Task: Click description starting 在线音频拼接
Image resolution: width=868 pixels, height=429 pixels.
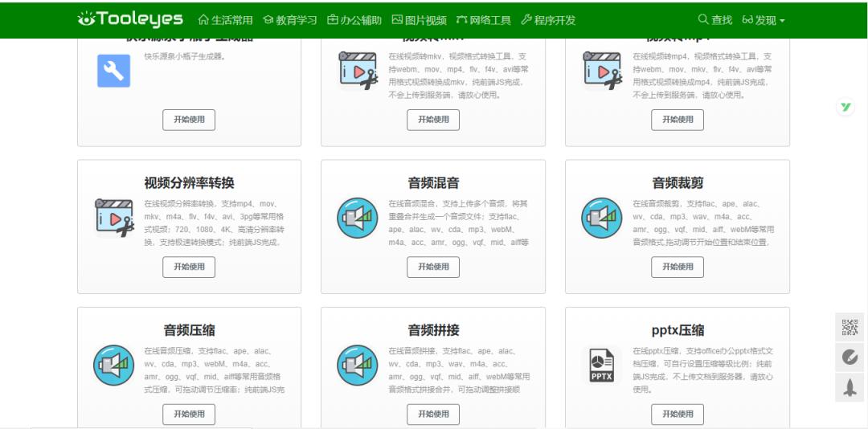Action: pos(459,370)
